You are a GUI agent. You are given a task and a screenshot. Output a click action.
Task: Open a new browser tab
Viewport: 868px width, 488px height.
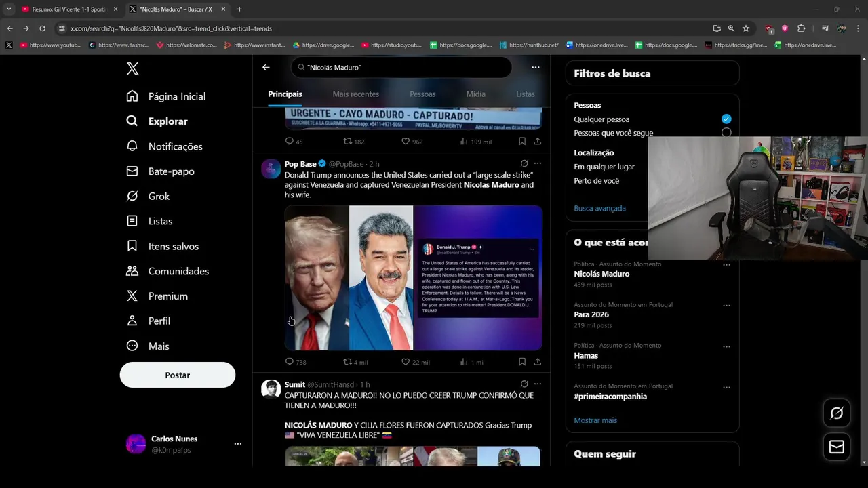[239, 9]
